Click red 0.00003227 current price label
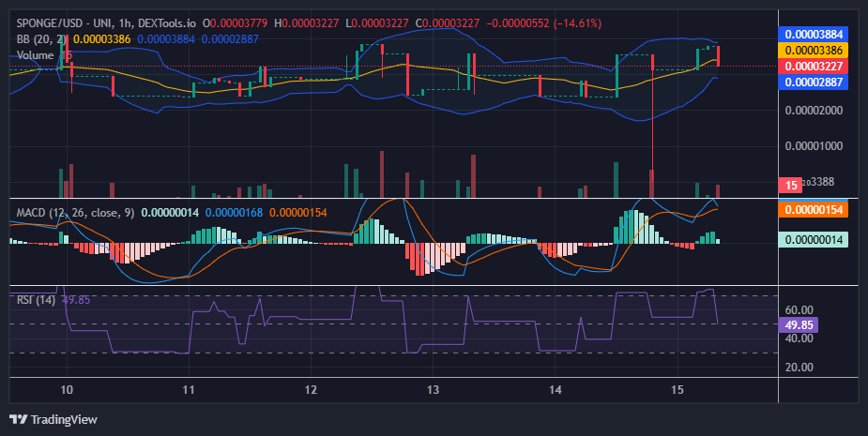Viewport: 868px width, 436px height. pyautogui.click(x=814, y=67)
